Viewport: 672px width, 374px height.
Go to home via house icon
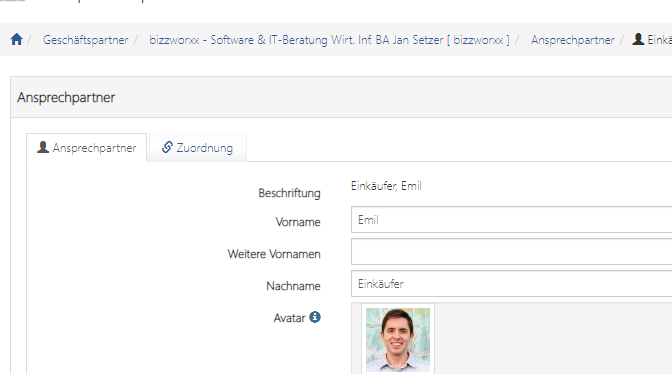coord(17,39)
